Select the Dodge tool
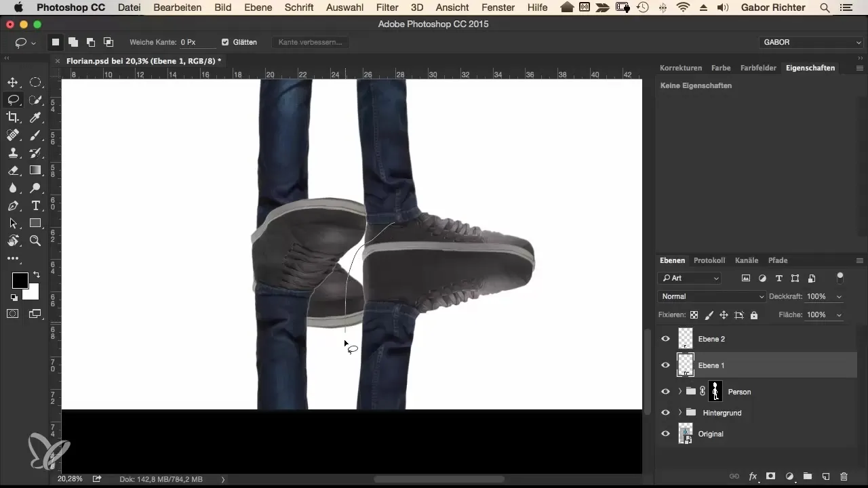The height and width of the screenshot is (488, 868). pyautogui.click(x=35, y=188)
